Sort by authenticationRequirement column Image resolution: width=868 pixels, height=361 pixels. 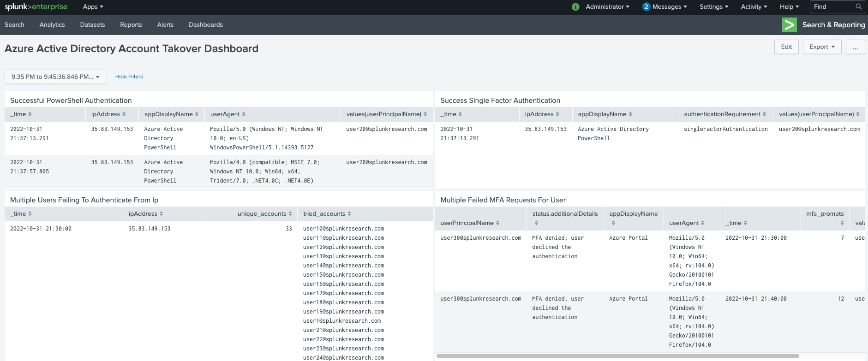[x=725, y=114]
